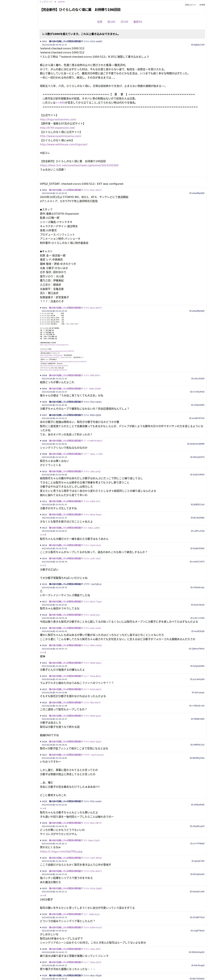Image resolution: width=210 pixels, height=980 pixels.
Task: Click poster name link of post 0012
Action: point(66,515)
